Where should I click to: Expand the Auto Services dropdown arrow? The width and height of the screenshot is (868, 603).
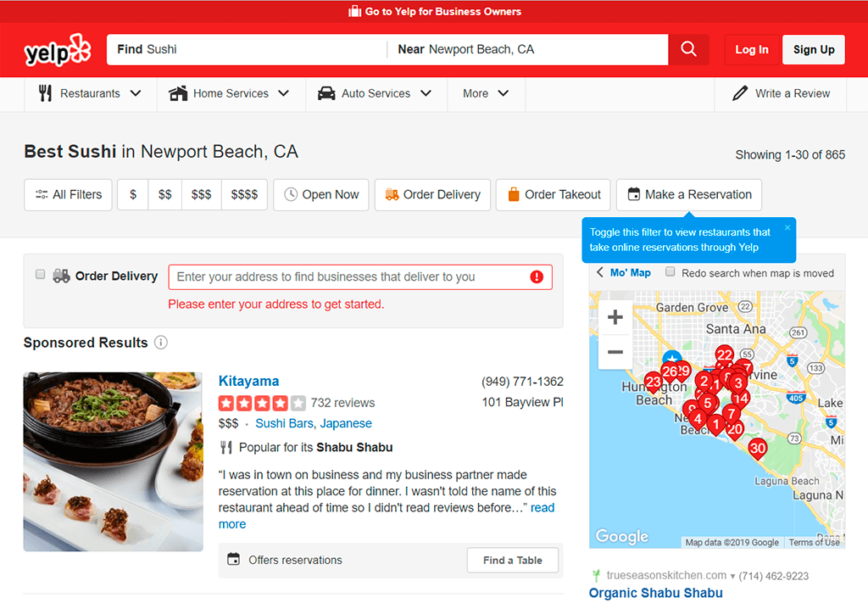[x=426, y=93]
